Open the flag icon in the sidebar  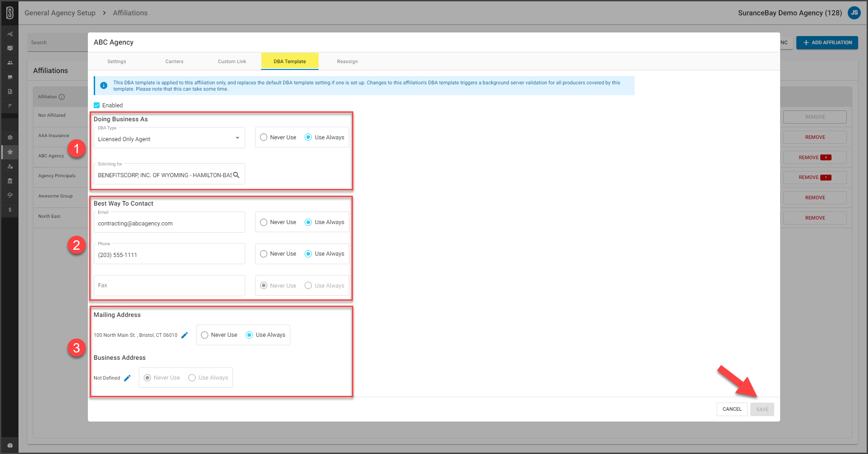coord(10,106)
